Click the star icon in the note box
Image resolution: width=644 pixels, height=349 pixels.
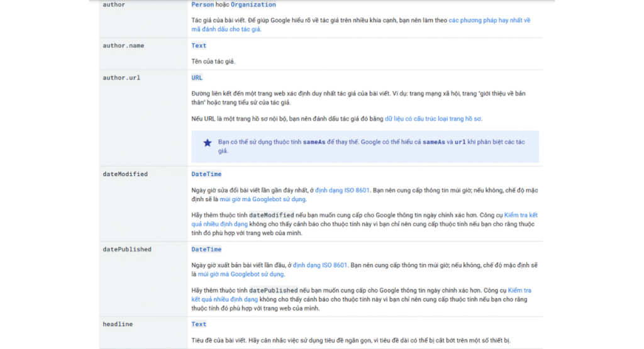pyautogui.click(x=208, y=143)
